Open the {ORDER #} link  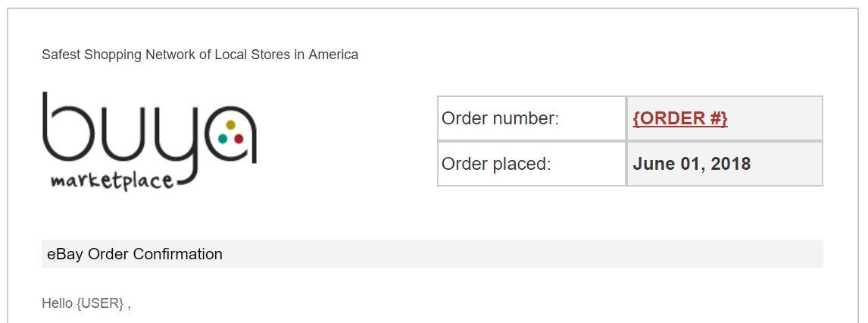pos(680,118)
